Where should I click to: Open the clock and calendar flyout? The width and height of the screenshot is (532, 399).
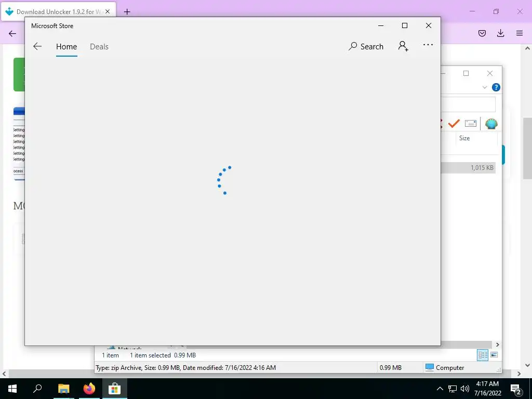click(x=487, y=389)
